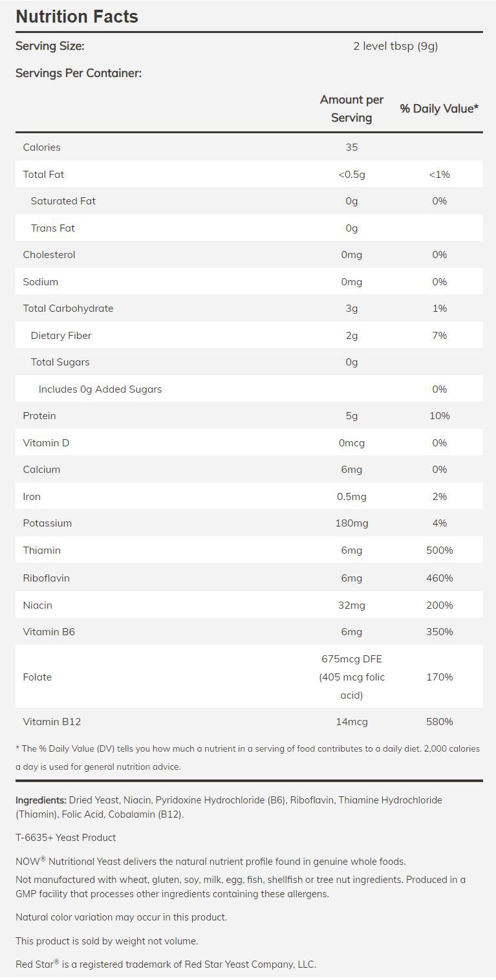This screenshot has height=980, width=496.
Task: Click the Thiamin 500% daily value
Action: 439,550
